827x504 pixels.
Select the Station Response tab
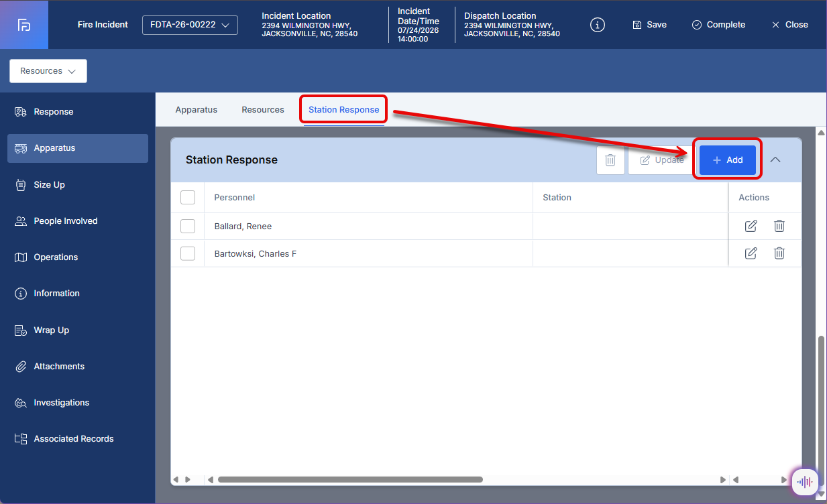(344, 110)
